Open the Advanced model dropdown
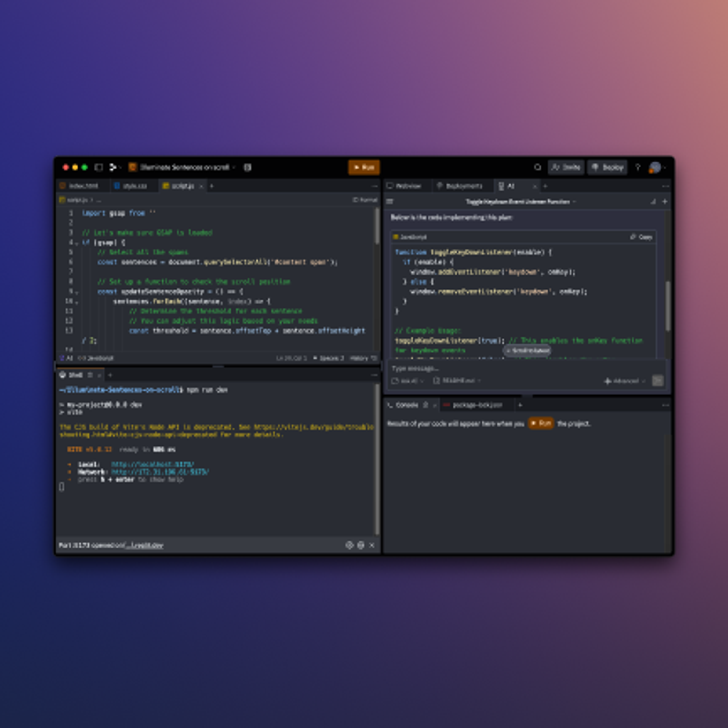 625,381
